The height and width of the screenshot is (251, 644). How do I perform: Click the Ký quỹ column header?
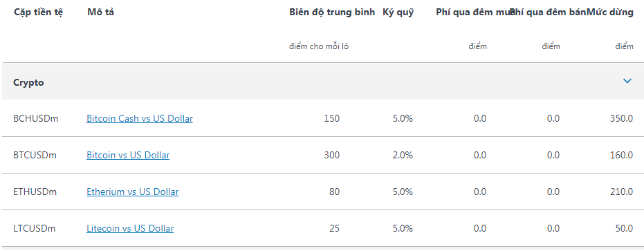click(x=398, y=12)
